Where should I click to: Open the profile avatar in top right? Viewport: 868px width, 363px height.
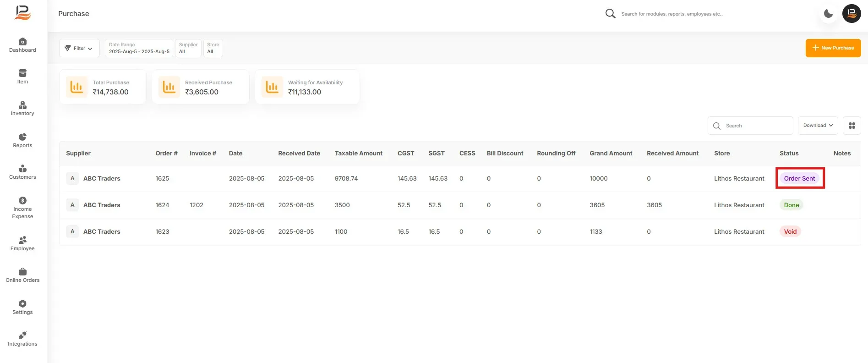point(852,14)
